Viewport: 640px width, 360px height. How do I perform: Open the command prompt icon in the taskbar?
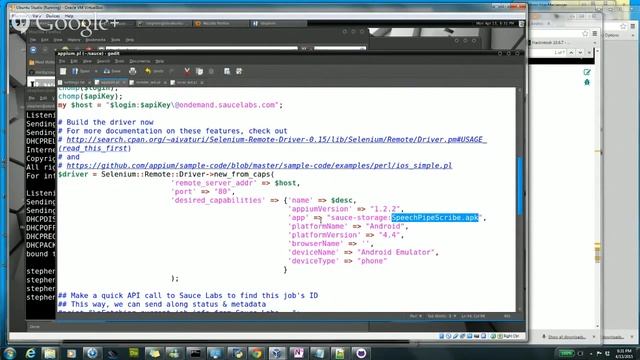pos(195,353)
